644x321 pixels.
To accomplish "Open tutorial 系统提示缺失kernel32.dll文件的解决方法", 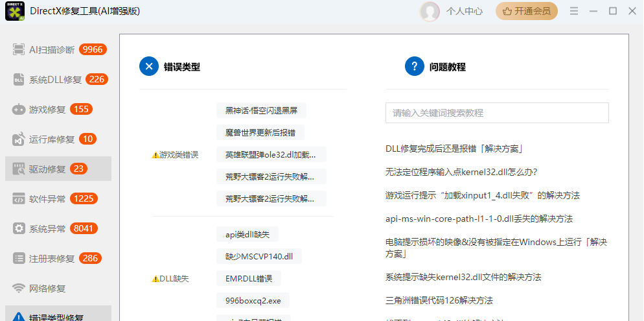I will pos(463,277).
